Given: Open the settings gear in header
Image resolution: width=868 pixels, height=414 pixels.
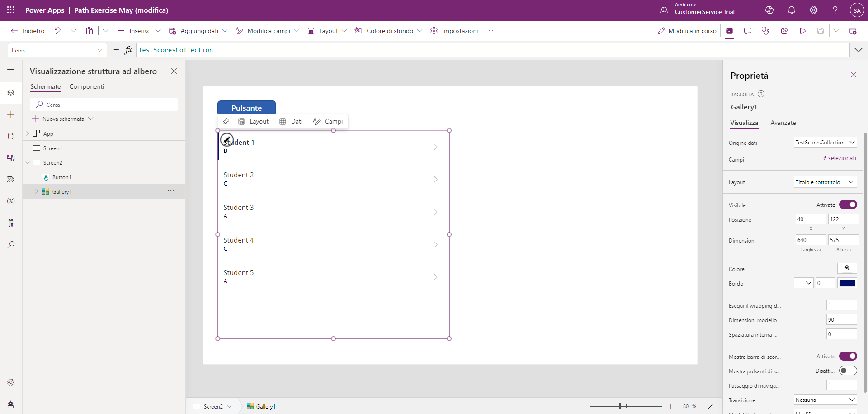Looking at the screenshot, I should tap(814, 10).
